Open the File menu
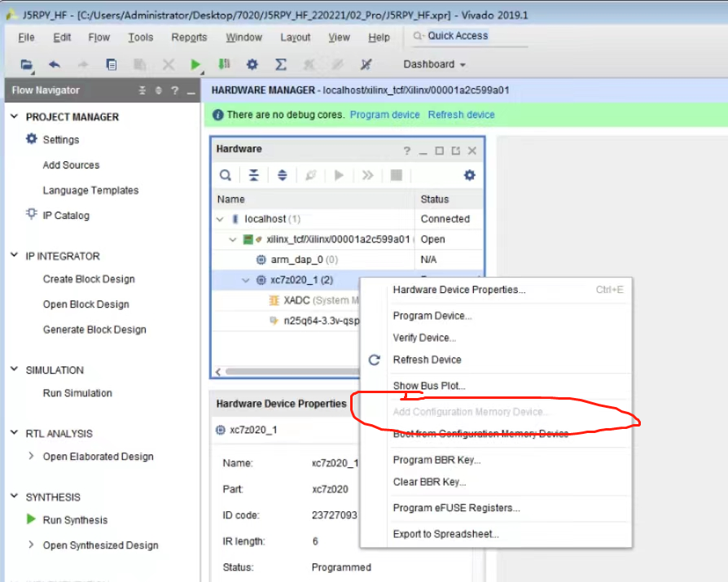 tap(26, 37)
